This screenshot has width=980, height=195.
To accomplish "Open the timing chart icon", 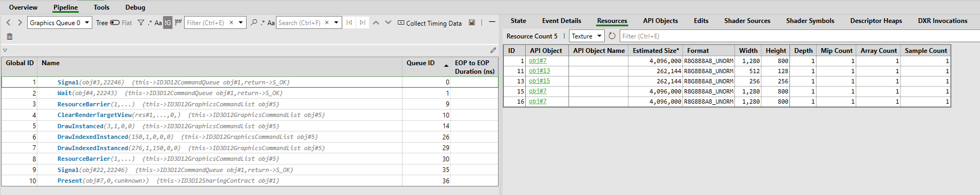I will tap(472, 22).
